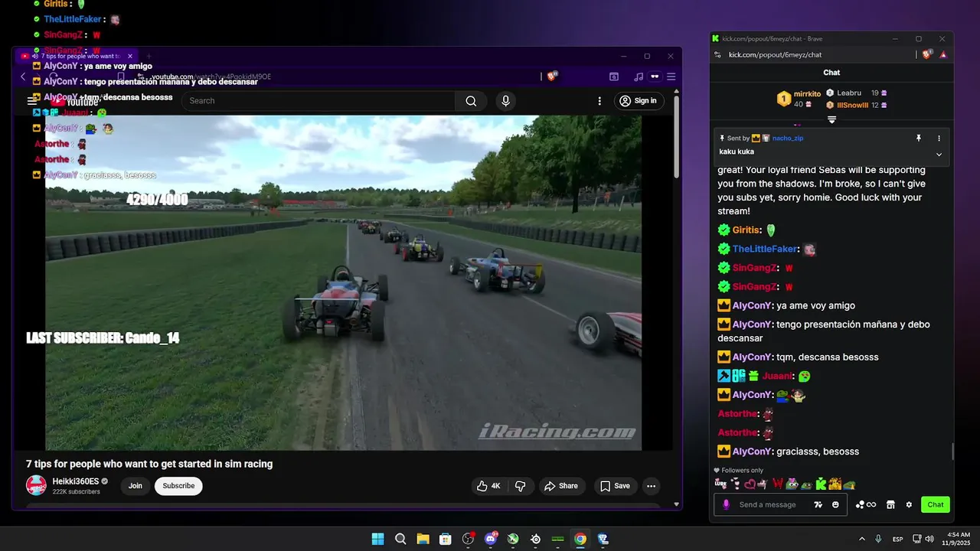The image size is (980, 551).
Task: Go back in the YouTube browser window
Action: point(23,77)
